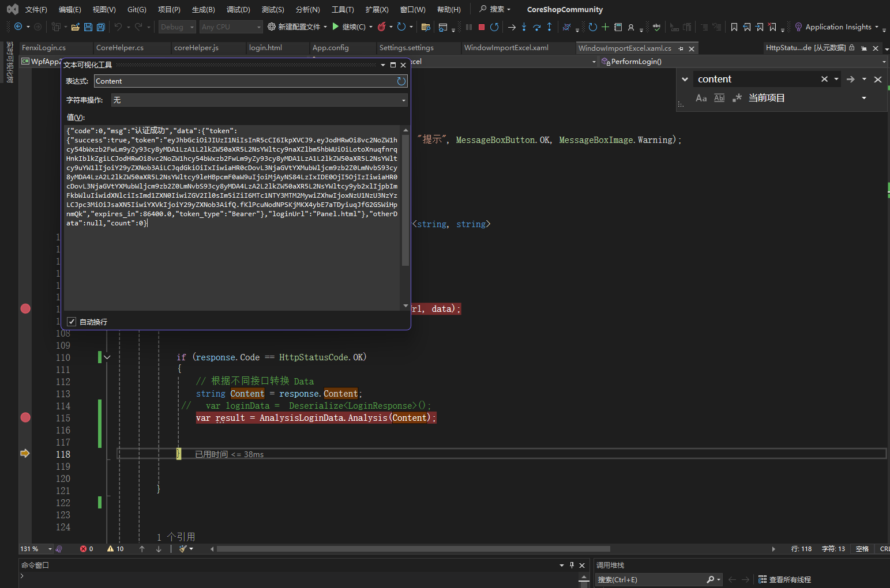The width and height of the screenshot is (890, 588).
Task: Switch to the login.html tab
Action: click(265, 48)
